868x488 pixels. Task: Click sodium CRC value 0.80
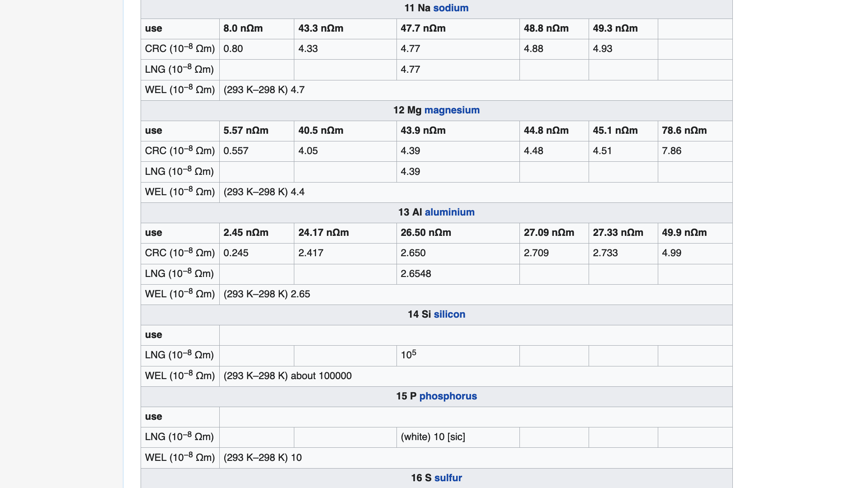point(233,49)
